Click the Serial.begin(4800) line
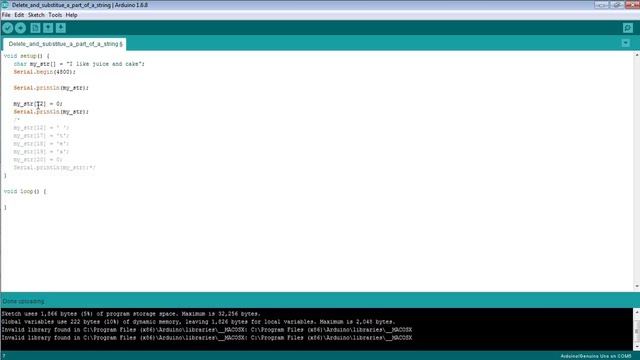 click(44, 72)
